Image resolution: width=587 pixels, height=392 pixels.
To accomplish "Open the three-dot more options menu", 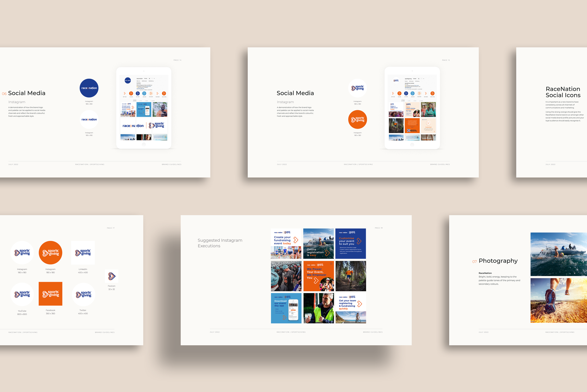I will 154,78.
